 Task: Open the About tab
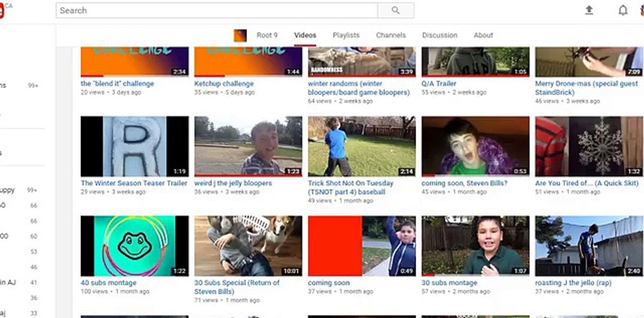(x=483, y=35)
